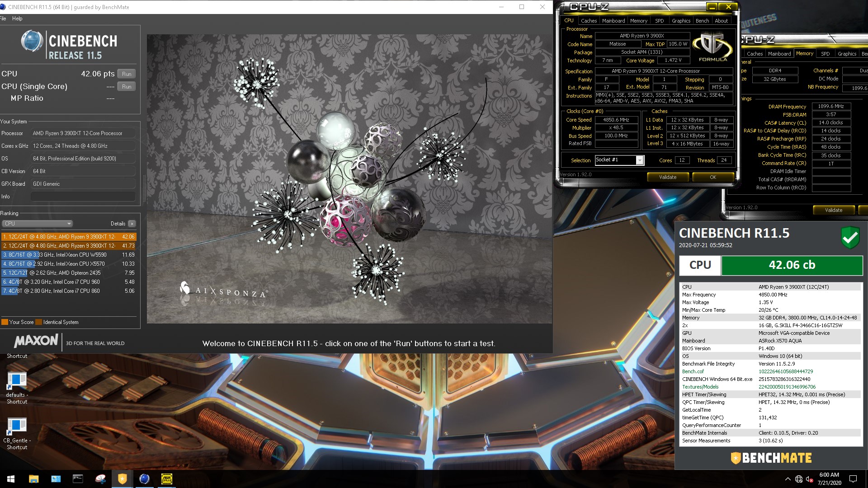Click the BenchMate green shield checkmark

click(x=850, y=237)
